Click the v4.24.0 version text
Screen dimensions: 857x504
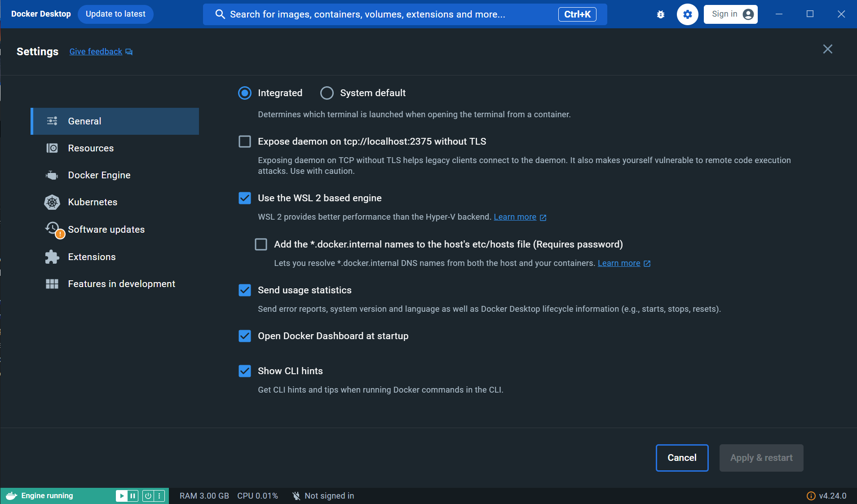coord(833,496)
